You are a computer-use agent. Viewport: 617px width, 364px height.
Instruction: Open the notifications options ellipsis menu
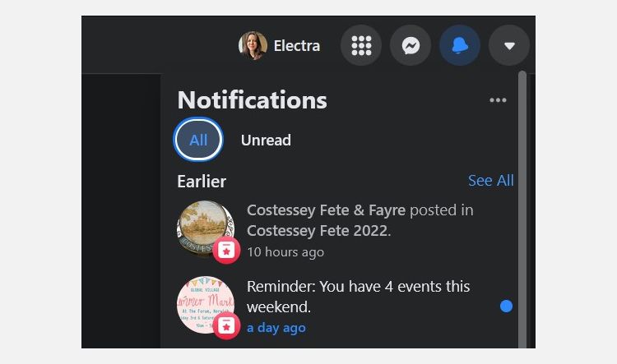[498, 100]
